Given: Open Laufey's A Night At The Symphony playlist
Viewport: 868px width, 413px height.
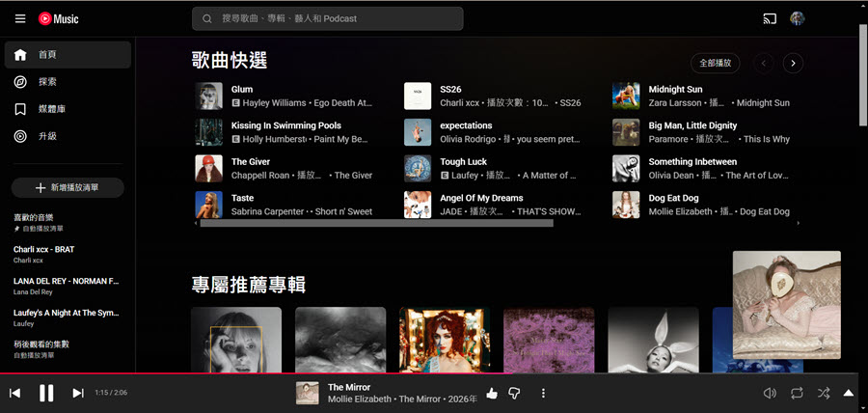Looking at the screenshot, I should click(x=68, y=317).
